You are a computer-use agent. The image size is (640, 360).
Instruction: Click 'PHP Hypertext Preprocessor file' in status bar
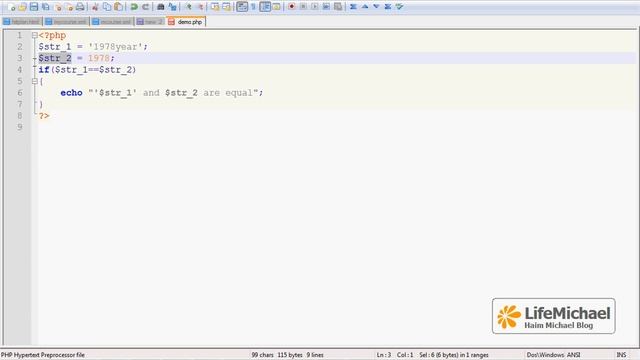[x=43, y=355]
